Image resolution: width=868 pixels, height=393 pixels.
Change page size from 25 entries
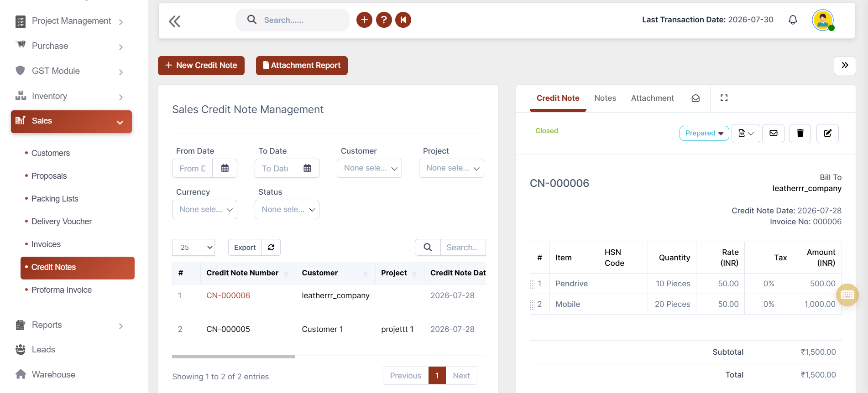point(193,247)
